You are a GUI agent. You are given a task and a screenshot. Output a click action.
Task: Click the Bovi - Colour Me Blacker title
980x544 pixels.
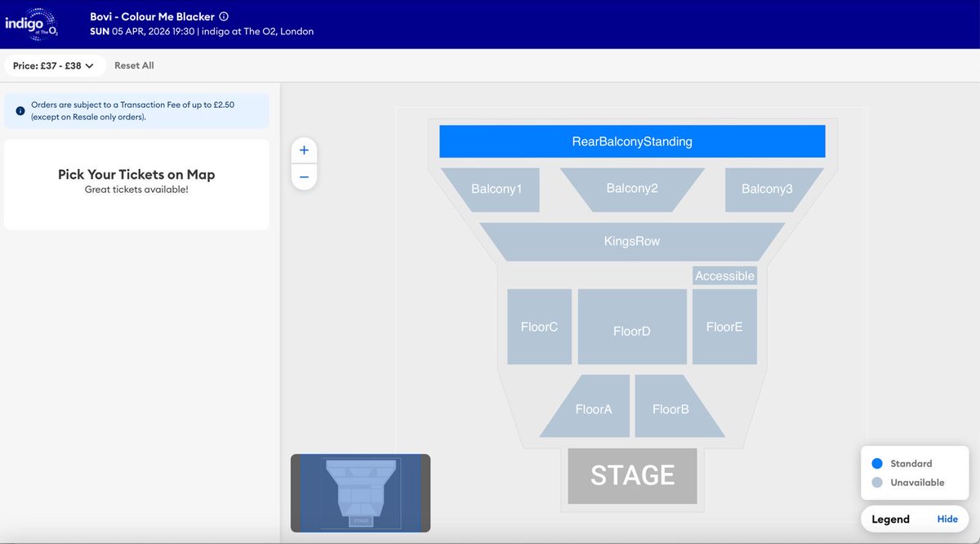pyautogui.click(x=152, y=16)
